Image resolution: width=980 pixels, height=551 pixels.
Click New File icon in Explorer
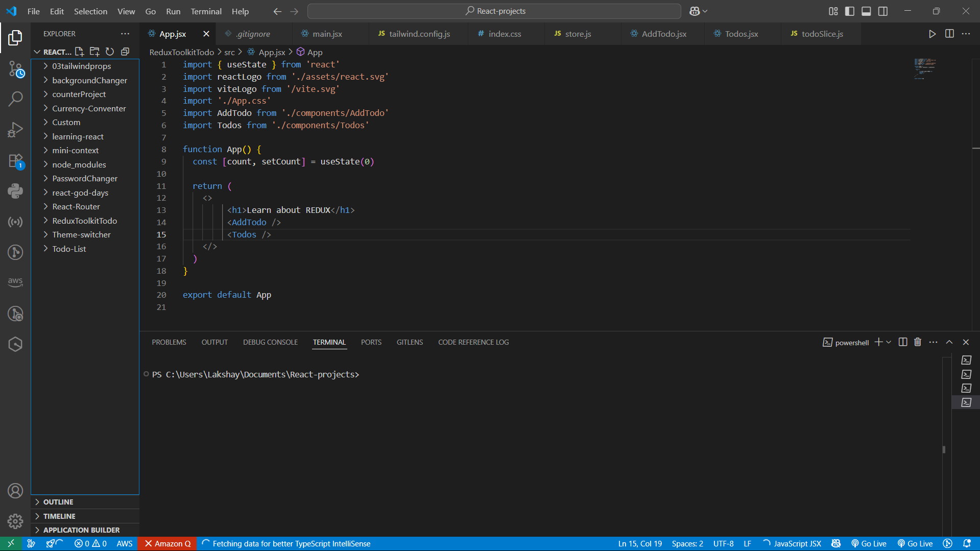tap(79, 52)
